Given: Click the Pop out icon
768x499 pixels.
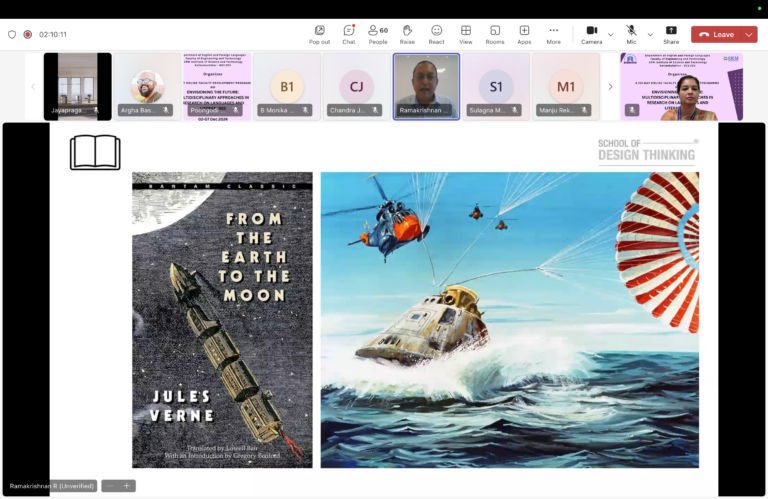Looking at the screenshot, I should pyautogui.click(x=319, y=34).
